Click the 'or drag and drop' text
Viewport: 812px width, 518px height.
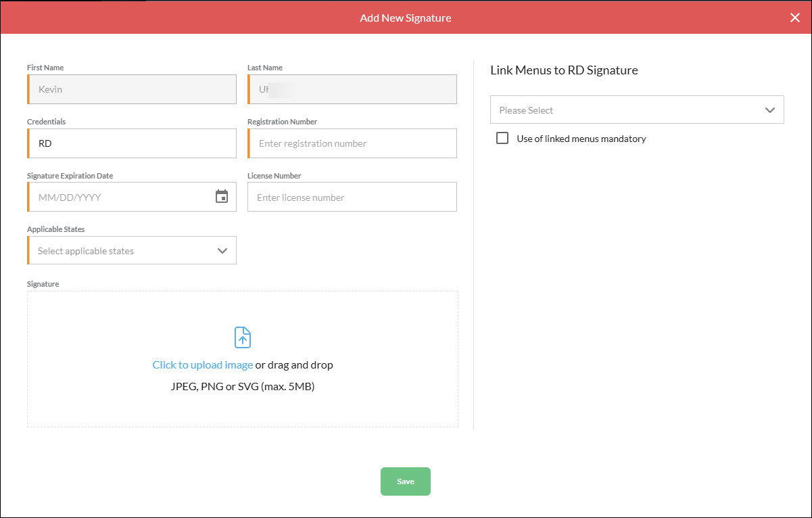click(x=294, y=364)
